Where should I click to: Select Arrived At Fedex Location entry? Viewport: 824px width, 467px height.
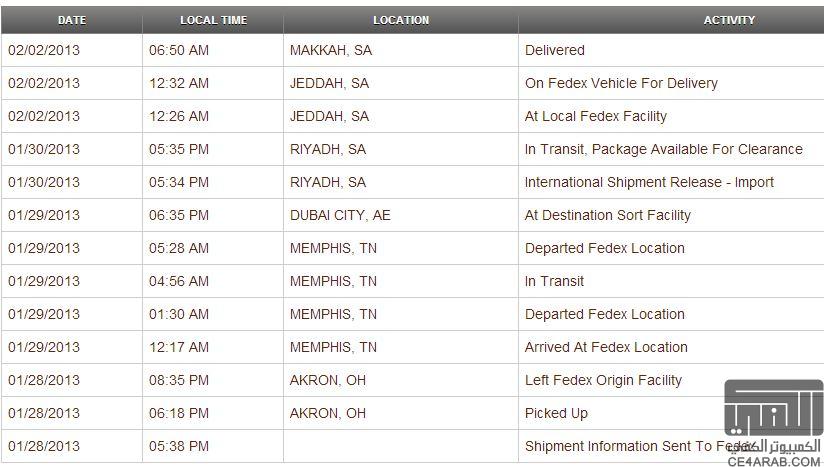pyautogui.click(x=606, y=347)
